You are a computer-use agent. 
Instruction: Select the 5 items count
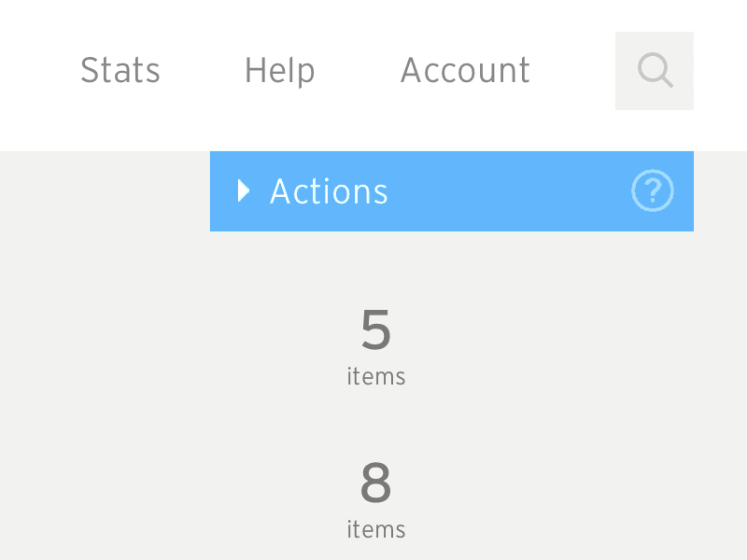(x=376, y=346)
